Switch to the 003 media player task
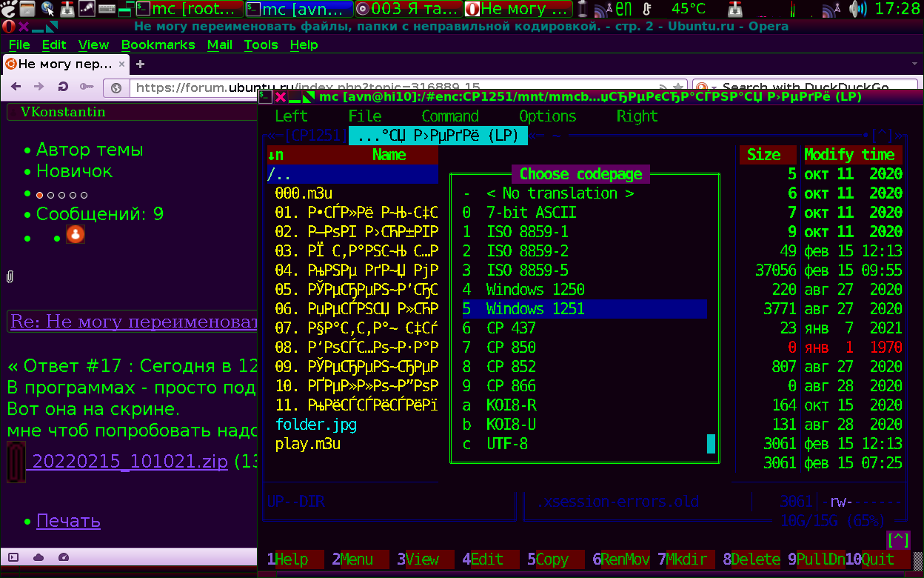The height and width of the screenshot is (578, 924). [409, 9]
